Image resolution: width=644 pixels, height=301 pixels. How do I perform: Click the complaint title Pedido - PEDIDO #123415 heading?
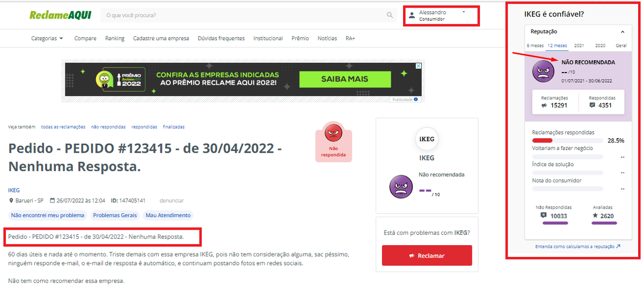point(145,157)
